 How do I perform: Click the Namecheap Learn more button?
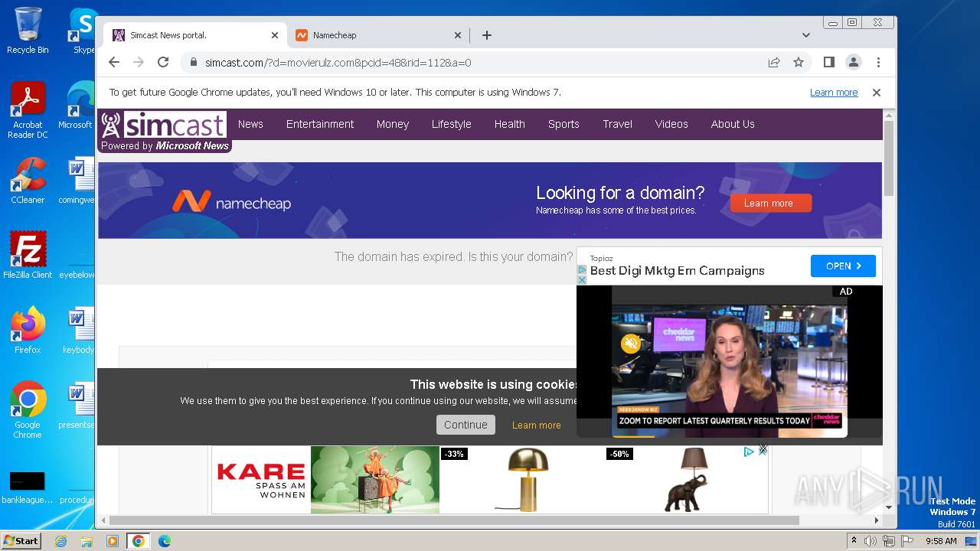(x=771, y=203)
